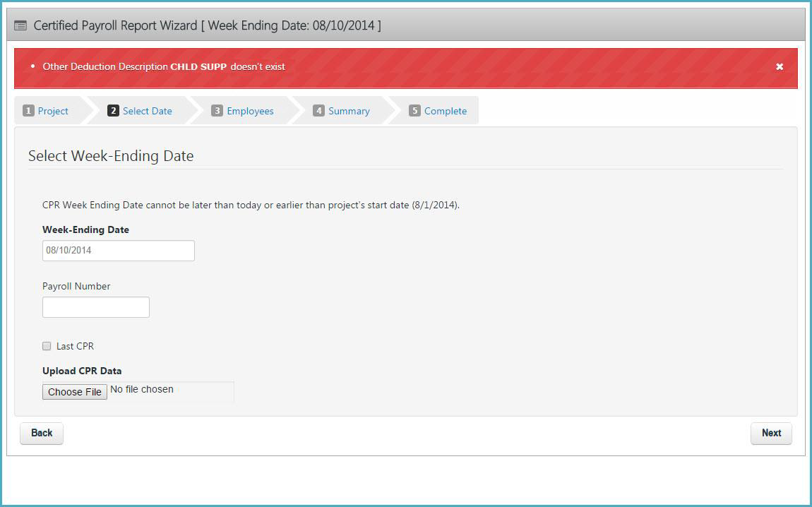Click the Next button
Image resolution: width=812 pixels, height=507 pixels.
pyautogui.click(x=771, y=433)
